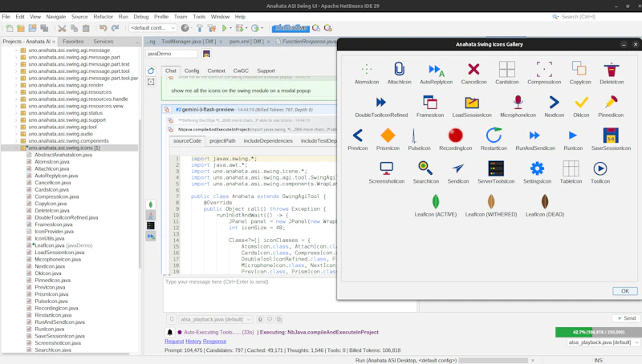Open the Run Project dropdown arrow

click(x=230, y=28)
